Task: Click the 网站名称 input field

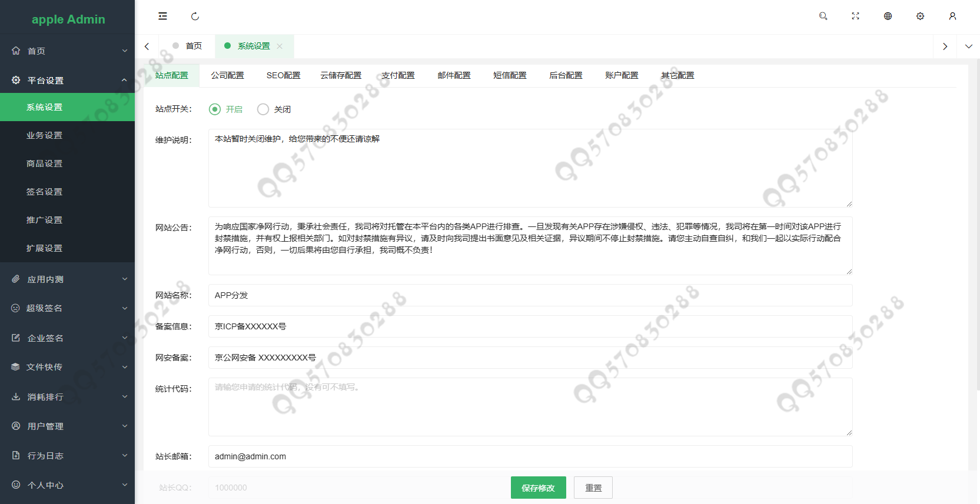Action: click(x=530, y=295)
